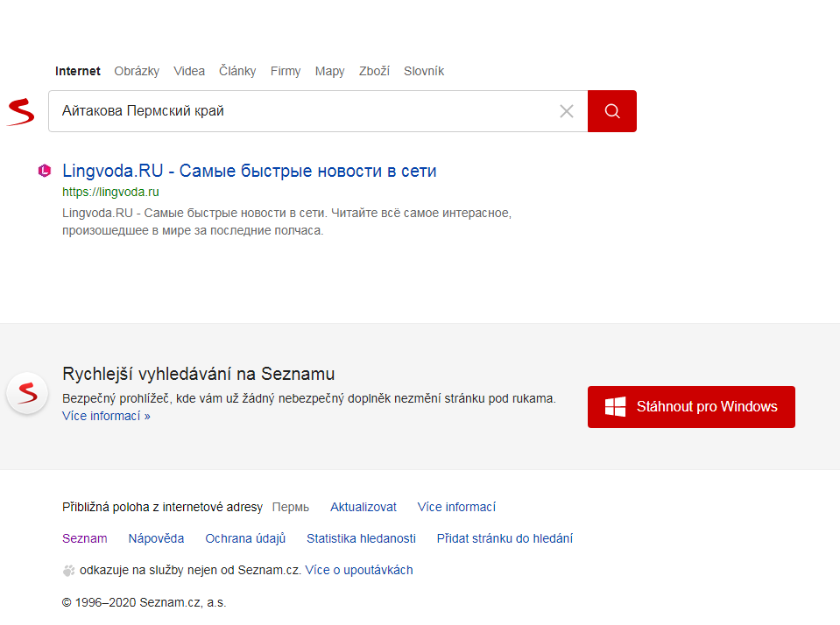Click Aktualizovat to update location
840x625 pixels.
[363, 507]
